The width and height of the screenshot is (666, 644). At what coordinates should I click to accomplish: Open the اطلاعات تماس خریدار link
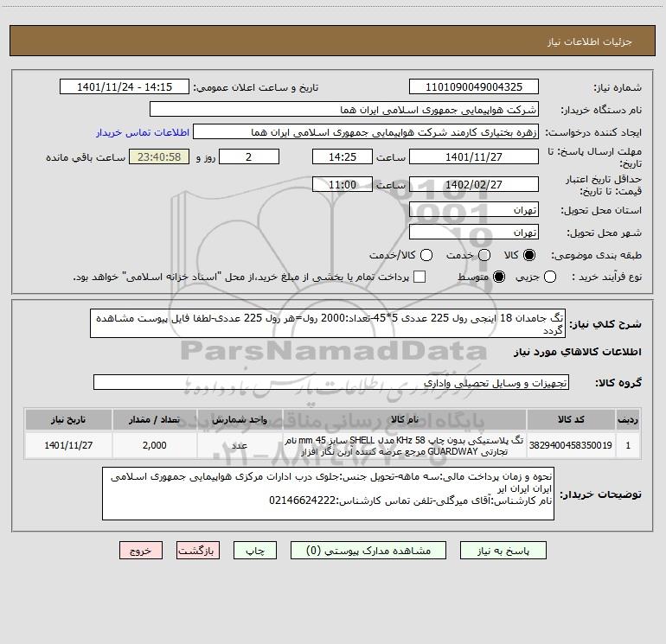[x=143, y=132]
